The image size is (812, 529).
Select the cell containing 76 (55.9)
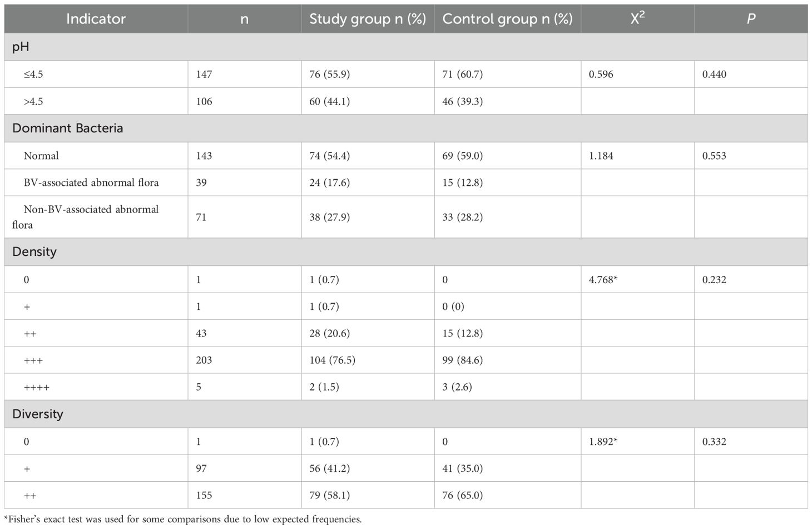click(330, 74)
